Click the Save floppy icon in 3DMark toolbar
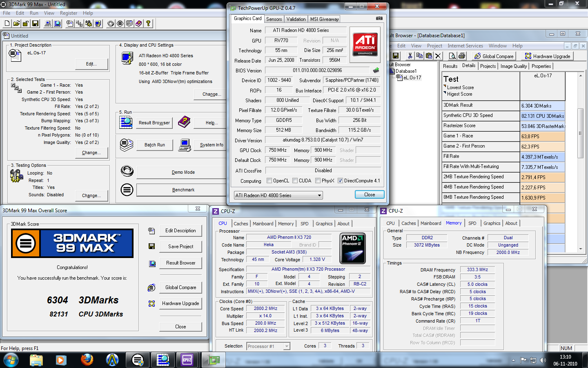Viewport: 588px width, 368px height. (x=35, y=23)
